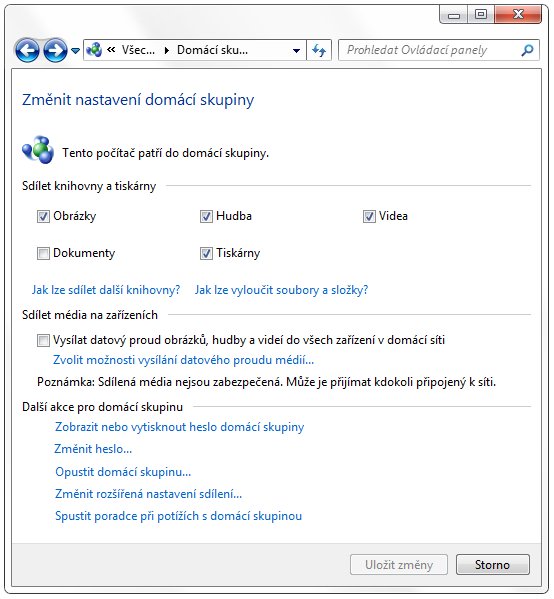Click the heading Změnit nastavení domácí skupiny
Screen dimensions: 554x599
(138, 100)
